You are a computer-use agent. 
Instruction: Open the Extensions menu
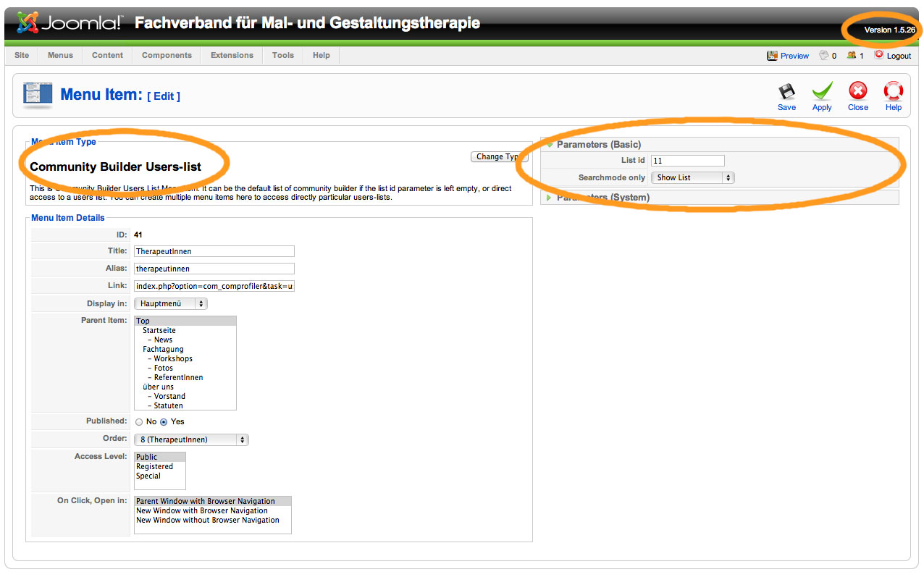pyautogui.click(x=232, y=55)
